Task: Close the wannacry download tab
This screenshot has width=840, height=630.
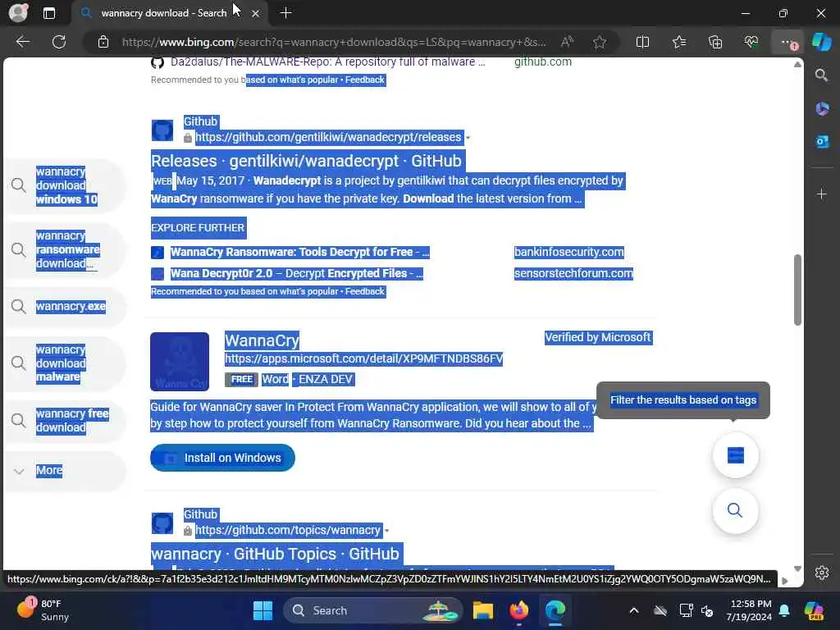Action: click(x=256, y=13)
